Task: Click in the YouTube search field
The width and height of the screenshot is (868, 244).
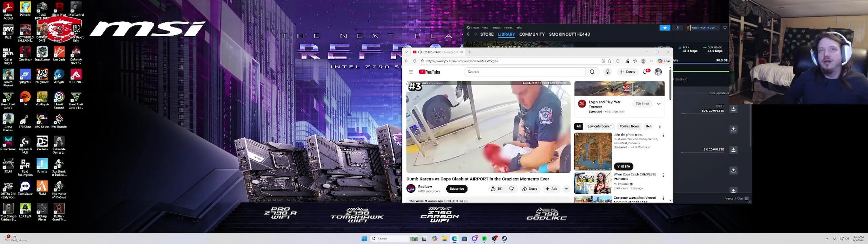Action: [525, 72]
